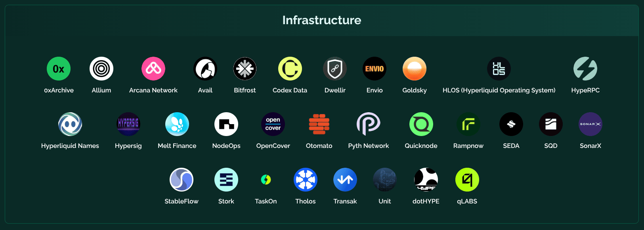Click the NodeOps white circle logo
The width and height of the screenshot is (644, 230).
(x=226, y=124)
